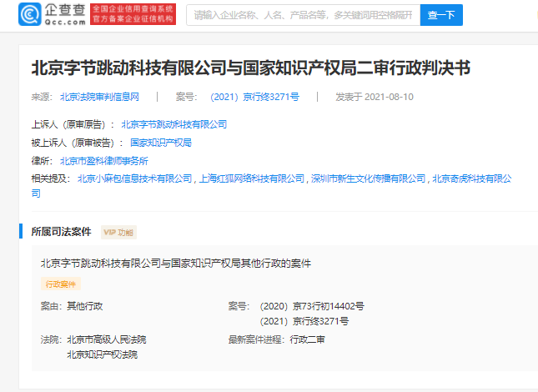The image size is (538, 392).
Task: Click the 所属司法案件 section heading
Action: [62, 232]
